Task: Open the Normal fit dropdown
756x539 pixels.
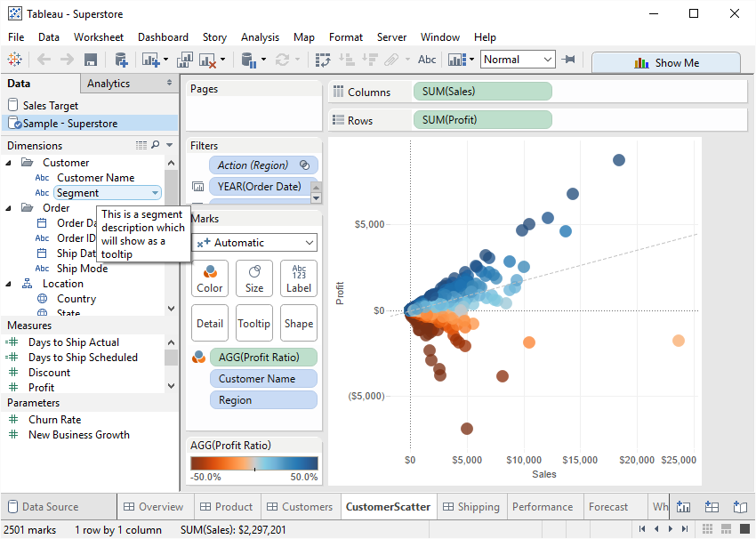Action: point(518,60)
